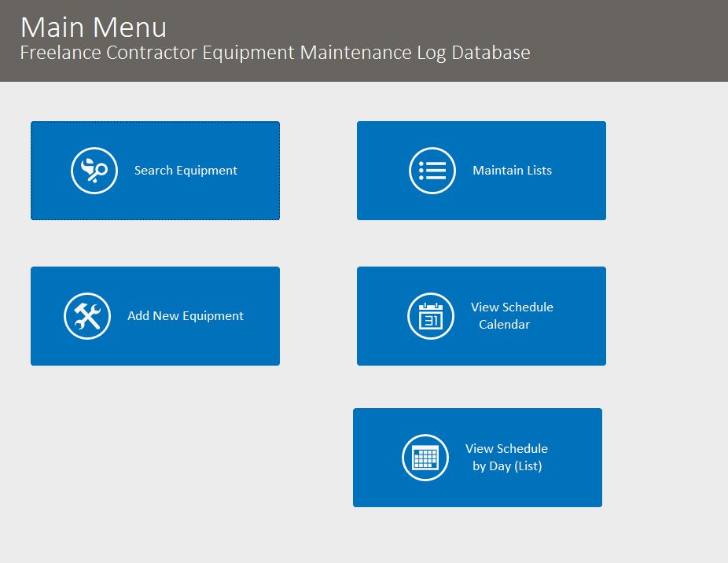Click the date-31 calendar icon in the middle-right tile

430,315
